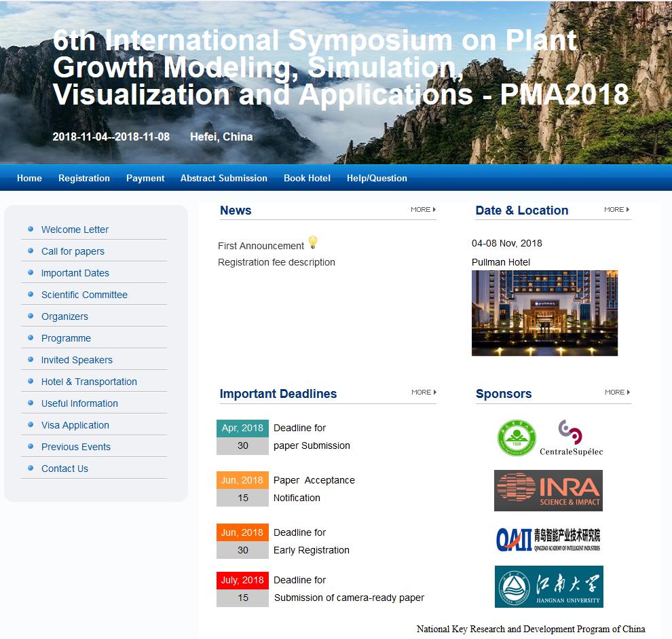Open the Help/Question menu item
672x639 pixels.
(x=377, y=179)
